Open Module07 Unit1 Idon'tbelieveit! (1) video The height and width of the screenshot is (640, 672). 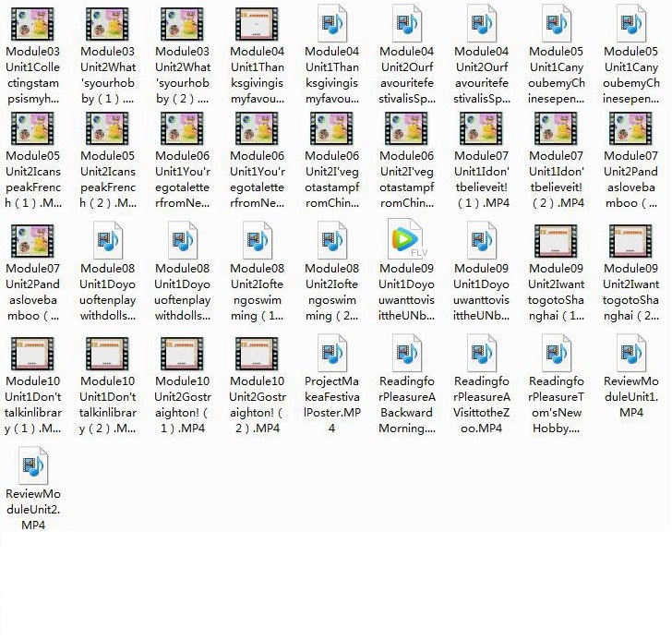(x=481, y=128)
